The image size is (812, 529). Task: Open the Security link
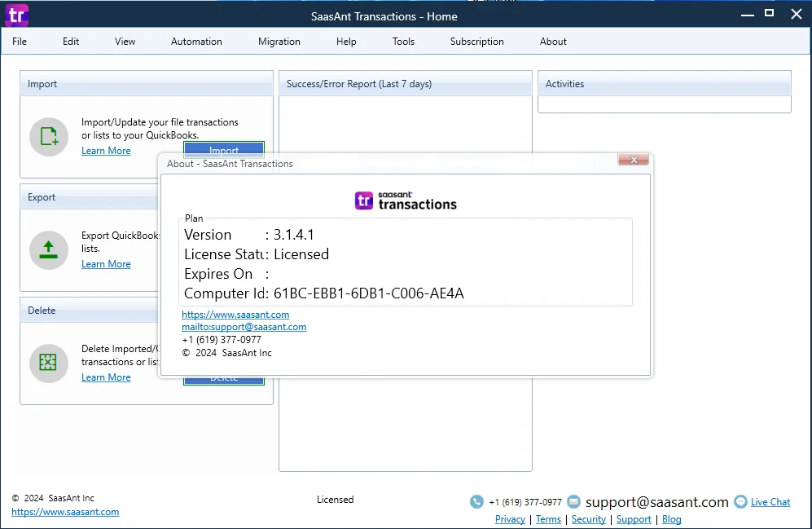click(589, 519)
